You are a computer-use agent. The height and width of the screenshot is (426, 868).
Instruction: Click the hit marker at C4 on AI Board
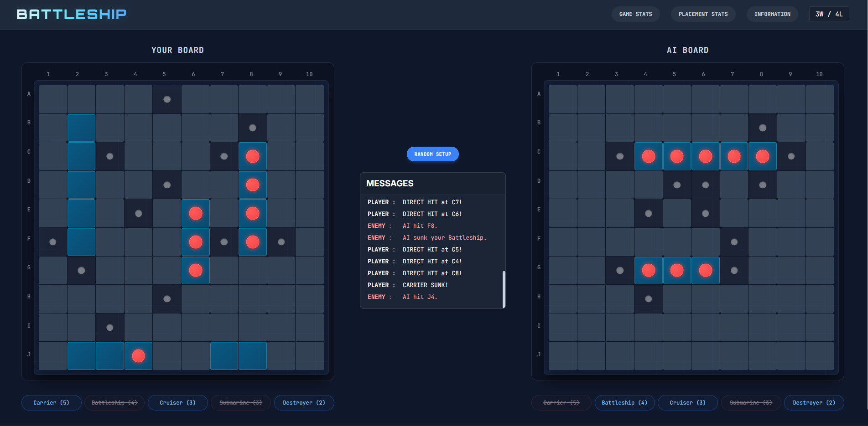click(648, 156)
